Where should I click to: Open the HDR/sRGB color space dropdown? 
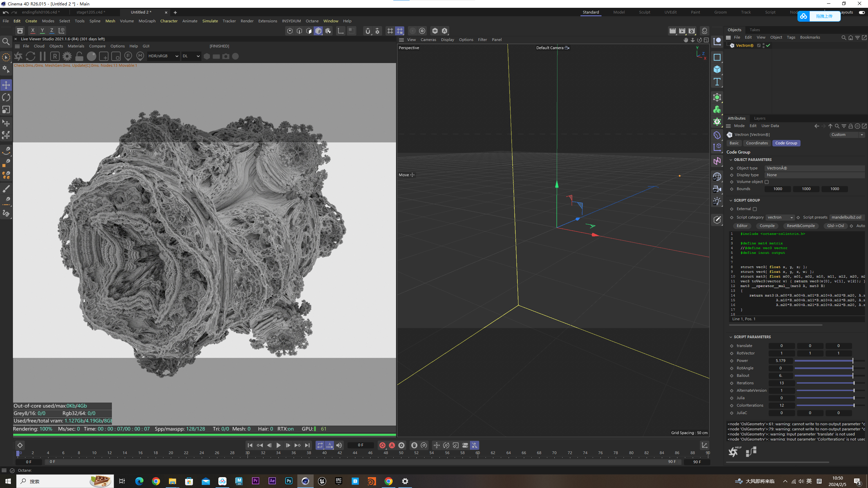(163, 56)
